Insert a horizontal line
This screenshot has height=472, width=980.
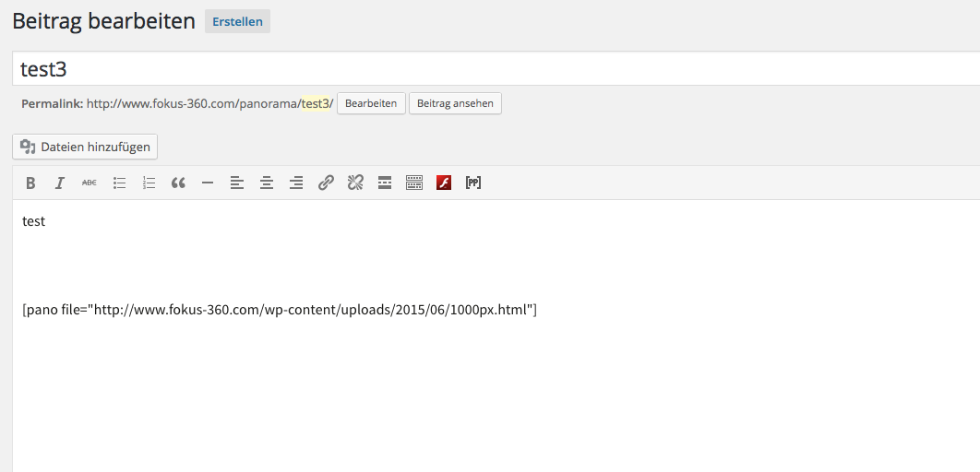pos(208,183)
